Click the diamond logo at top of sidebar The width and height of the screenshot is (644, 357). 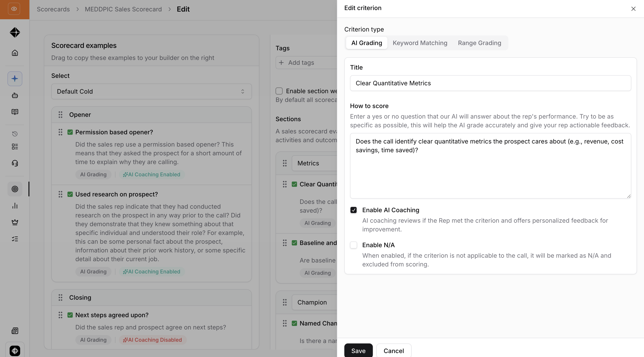coord(15,32)
